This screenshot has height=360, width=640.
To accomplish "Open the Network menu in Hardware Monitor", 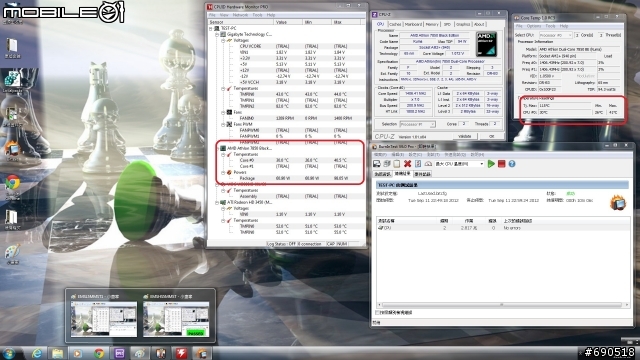I will coord(240,15).
